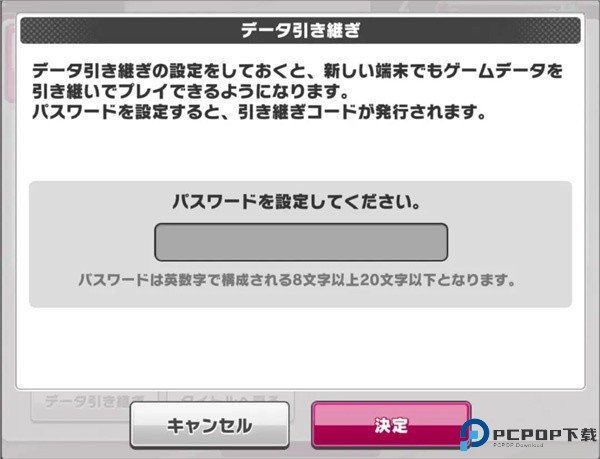Click the キャンセル button
600x459 pixels.
(209, 425)
